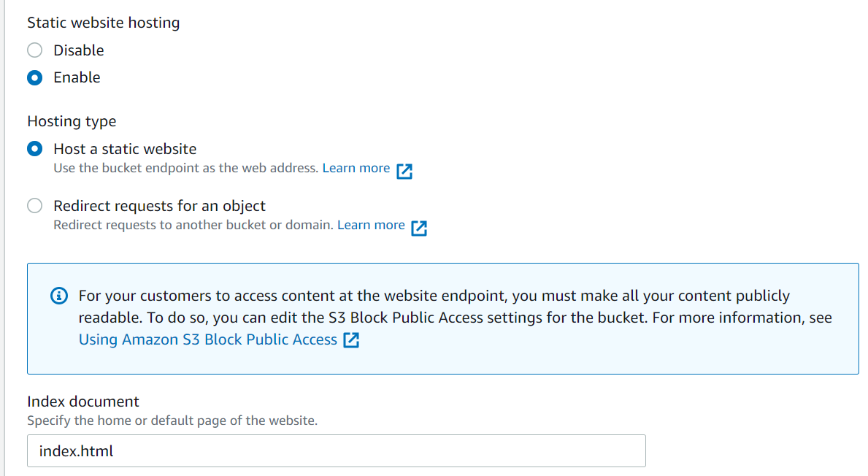This screenshot has height=476, width=868.
Task: Click the Static website hosting heading
Action: (103, 23)
